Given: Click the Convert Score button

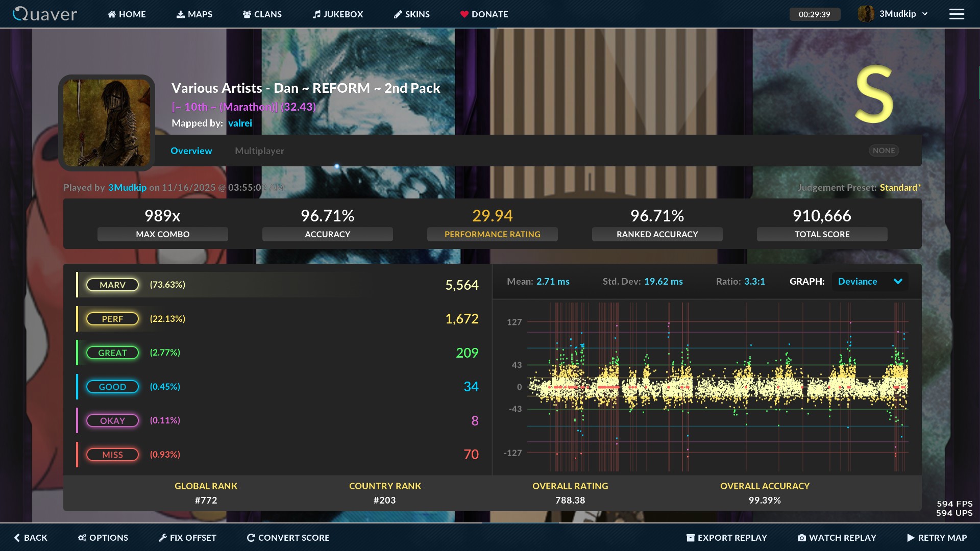Looking at the screenshot, I should 288,538.
